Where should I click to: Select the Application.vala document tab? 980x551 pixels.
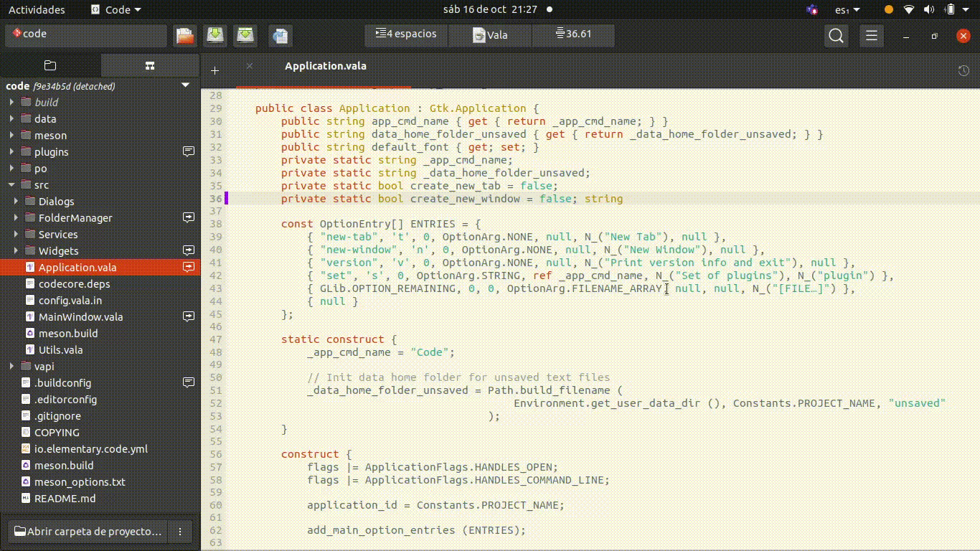click(x=325, y=66)
